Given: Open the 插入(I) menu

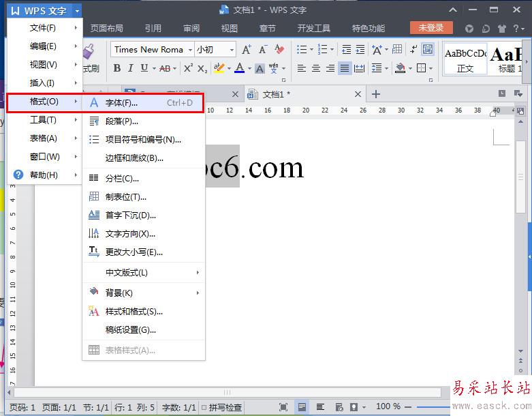Looking at the screenshot, I should coord(44,83).
